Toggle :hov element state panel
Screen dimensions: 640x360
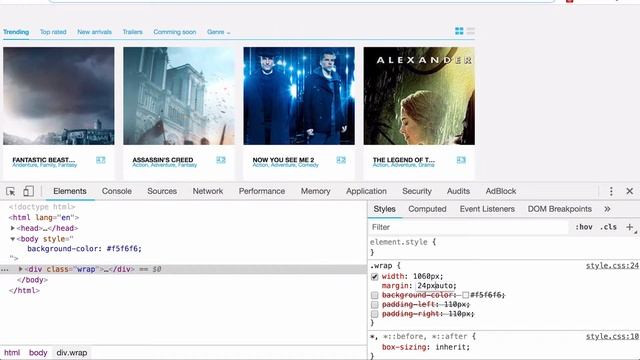pyautogui.click(x=584, y=227)
